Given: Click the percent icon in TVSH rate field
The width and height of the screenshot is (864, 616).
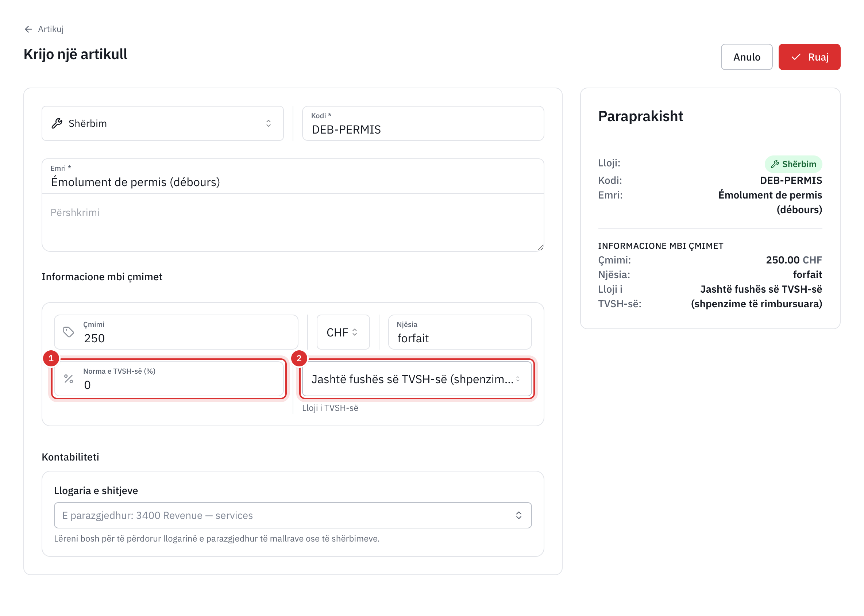Looking at the screenshot, I should point(69,379).
